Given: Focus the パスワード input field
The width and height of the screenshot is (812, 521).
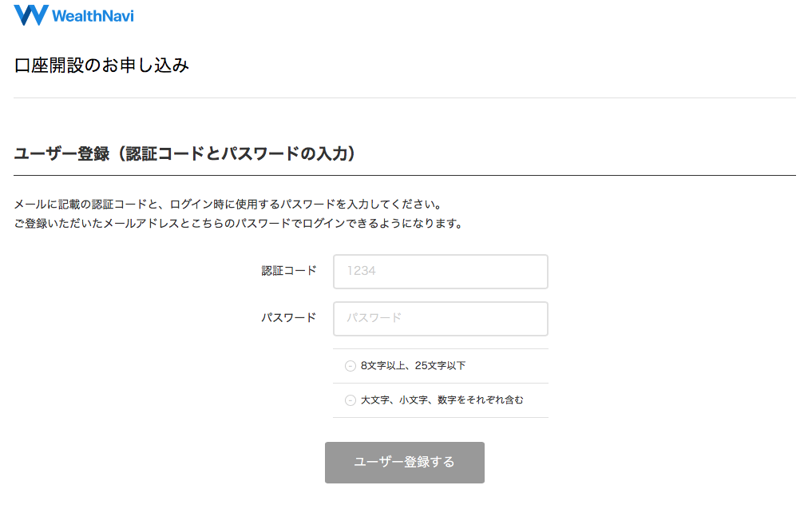Looking at the screenshot, I should coord(440,318).
